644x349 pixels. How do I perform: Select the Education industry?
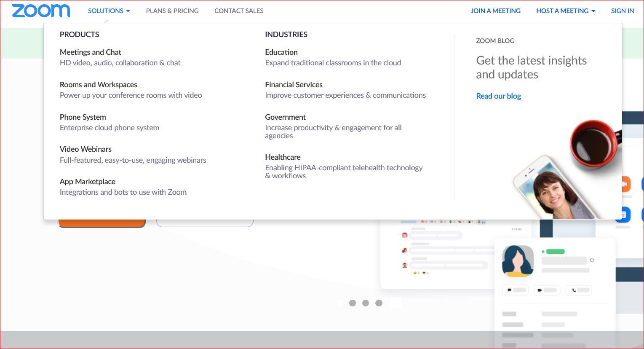[281, 52]
